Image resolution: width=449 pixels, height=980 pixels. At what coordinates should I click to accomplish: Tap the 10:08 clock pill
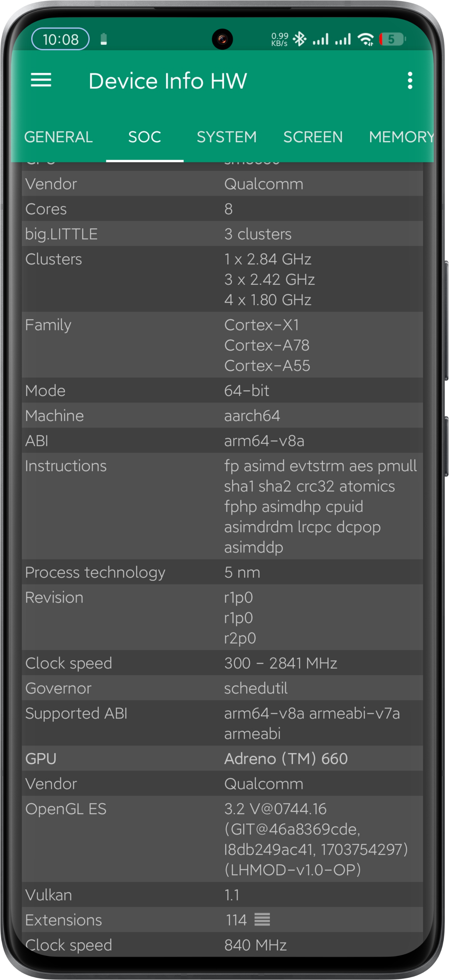coord(61,39)
